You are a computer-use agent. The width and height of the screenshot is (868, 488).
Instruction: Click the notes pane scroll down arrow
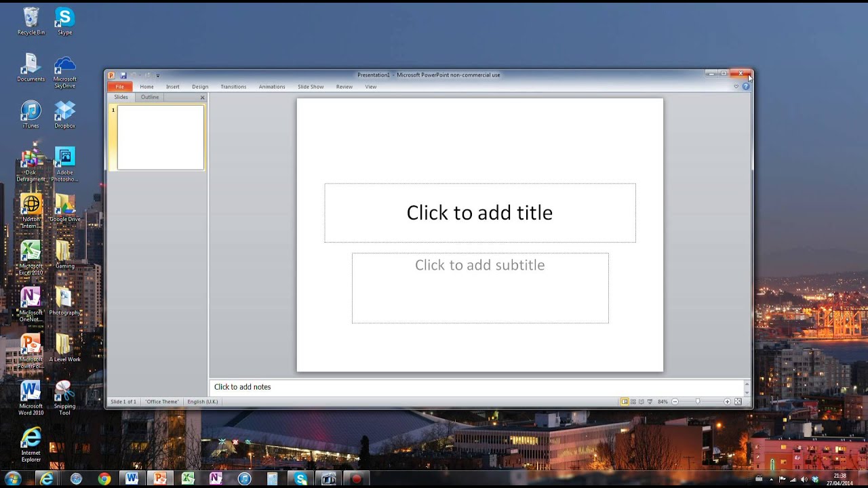(x=747, y=392)
